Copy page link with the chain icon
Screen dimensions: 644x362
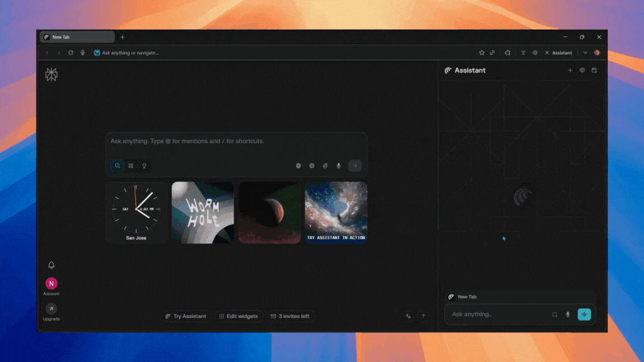pyautogui.click(x=493, y=53)
